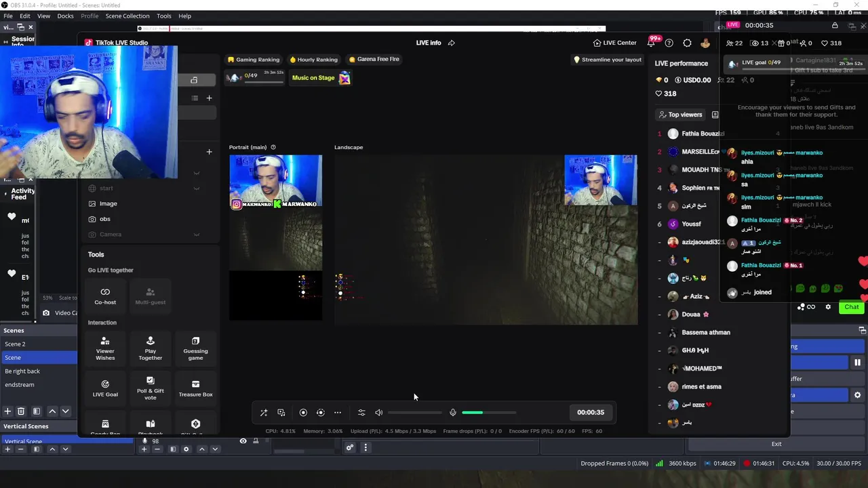The width and height of the screenshot is (868, 488).
Task: Expand the Camera source chevron
Action: [x=197, y=235]
